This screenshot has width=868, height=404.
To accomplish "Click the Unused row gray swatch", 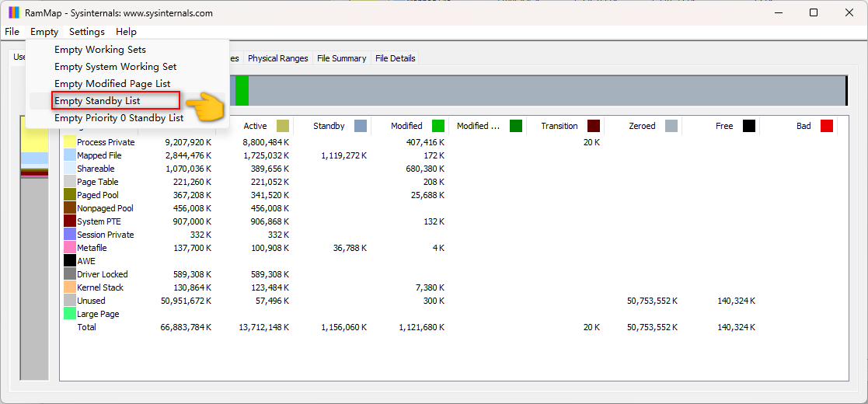I will coord(70,301).
